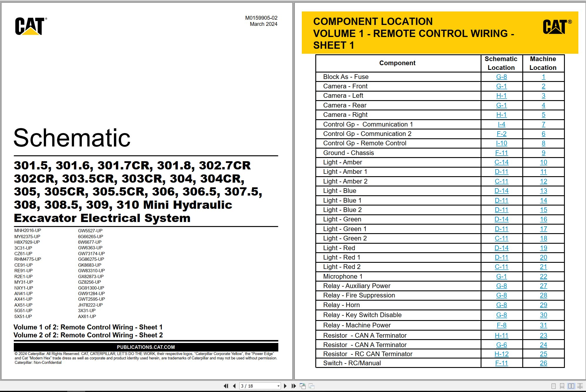This screenshot has height=392, width=586.
Task: Open schematic link D-14 for Light - Blue
Action: coord(501,191)
